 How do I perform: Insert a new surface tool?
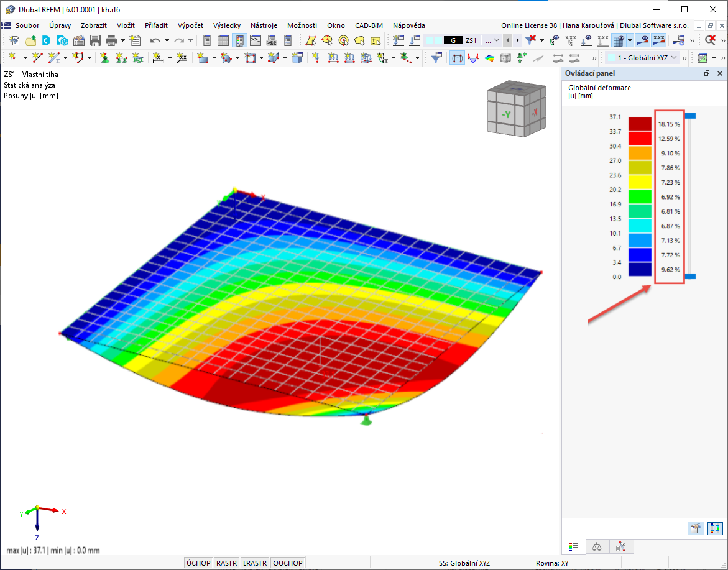pyautogui.click(x=203, y=58)
